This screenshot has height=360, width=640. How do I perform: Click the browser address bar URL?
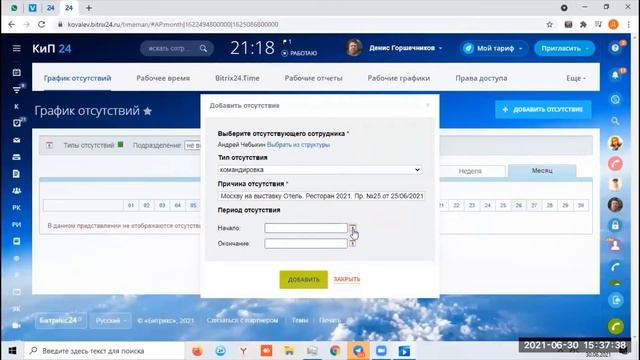[173, 24]
